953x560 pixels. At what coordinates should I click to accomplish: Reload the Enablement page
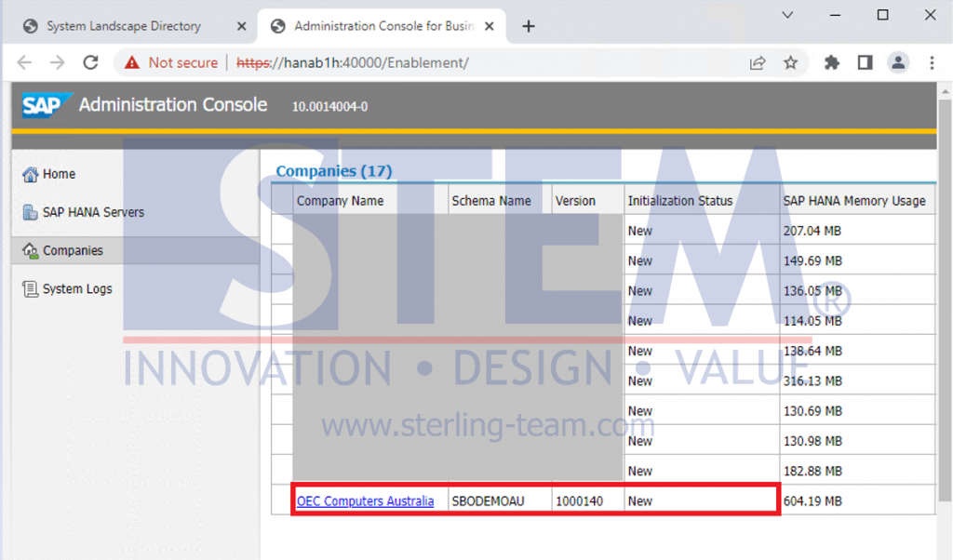point(89,62)
